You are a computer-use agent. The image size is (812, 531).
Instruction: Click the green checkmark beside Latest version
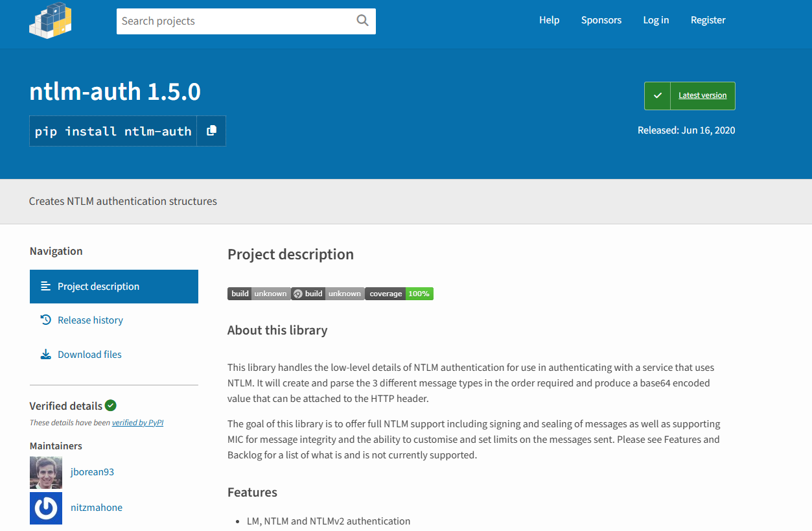657,96
